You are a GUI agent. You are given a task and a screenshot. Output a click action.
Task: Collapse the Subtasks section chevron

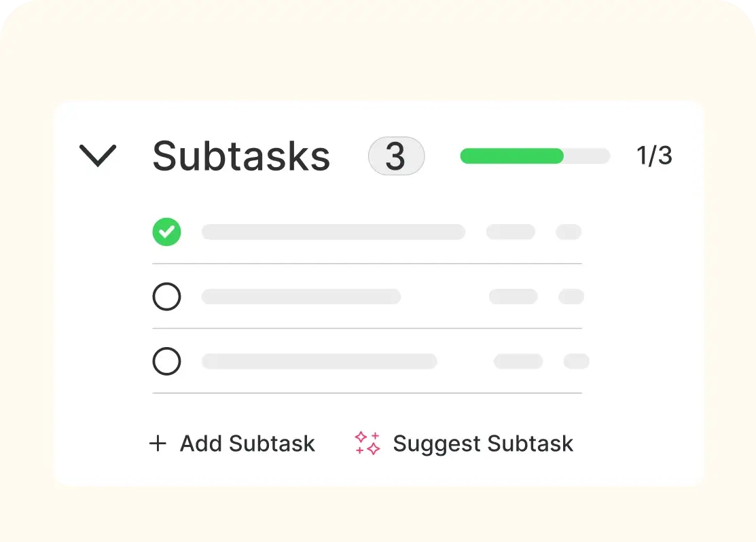point(98,156)
